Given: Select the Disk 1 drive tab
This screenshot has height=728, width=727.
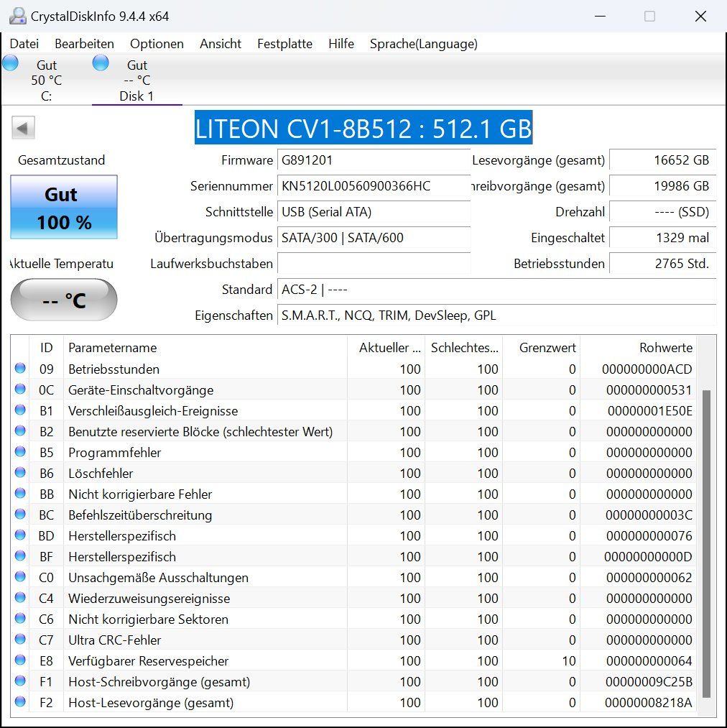Looking at the screenshot, I should pos(137,80).
